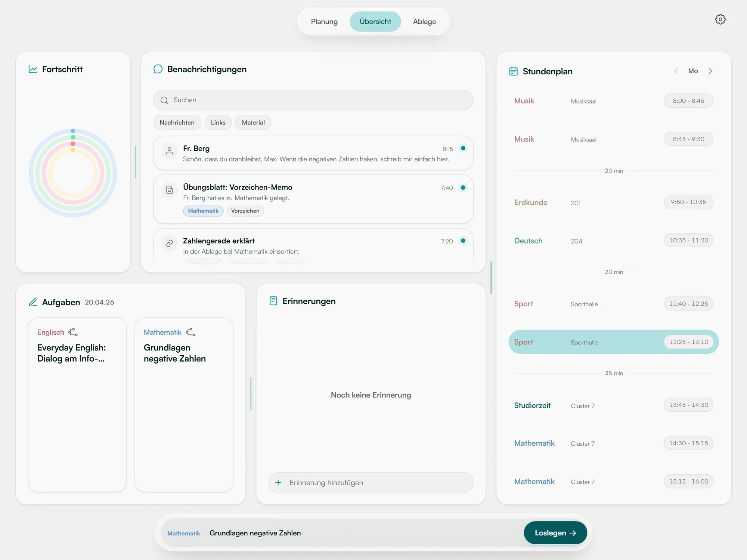Click the blue dot on progress ring

[73, 131]
